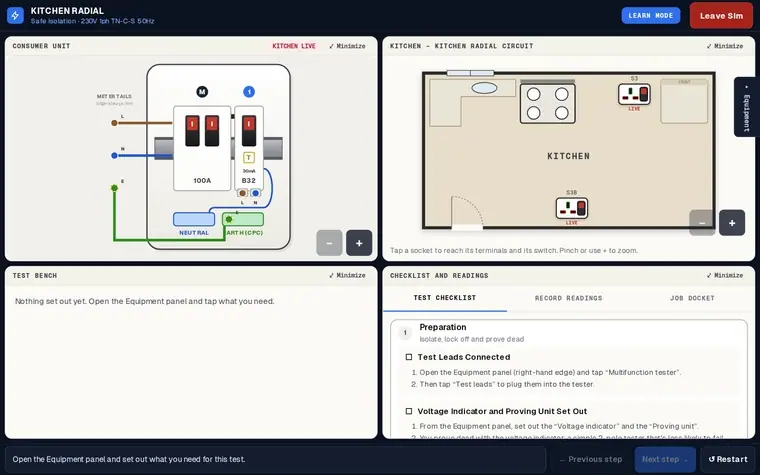Click the 30mA RCBO label
Viewport: 760px width, 475px height.
(249, 171)
